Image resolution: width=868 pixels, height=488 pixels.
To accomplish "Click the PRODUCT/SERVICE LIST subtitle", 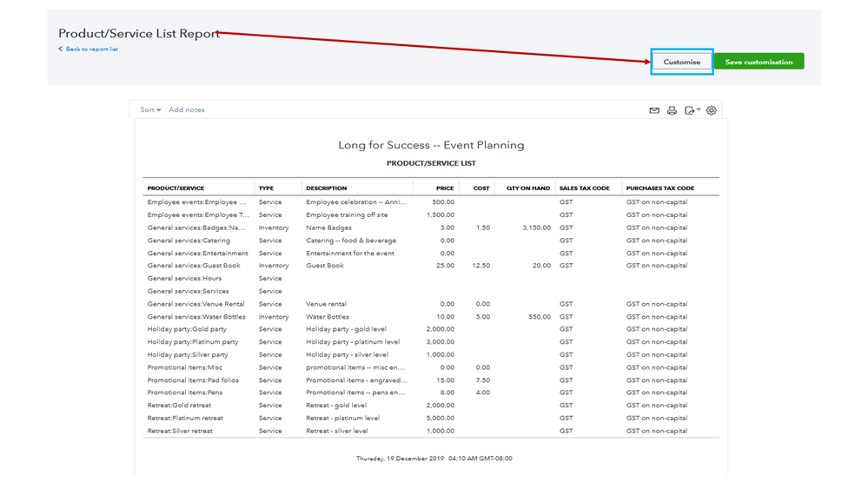I will tap(431, 163).
